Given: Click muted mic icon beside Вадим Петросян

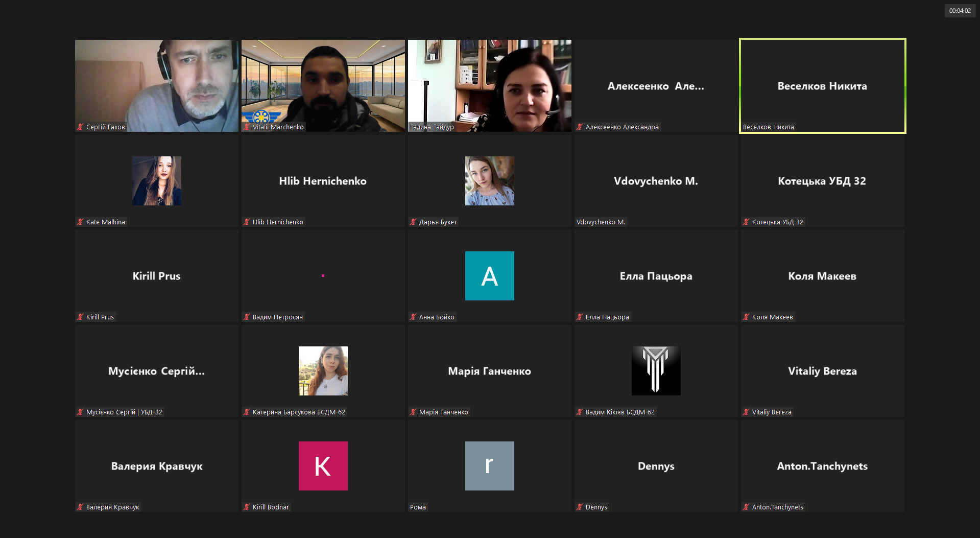Looking at the screenshot, I should (247, 317).
